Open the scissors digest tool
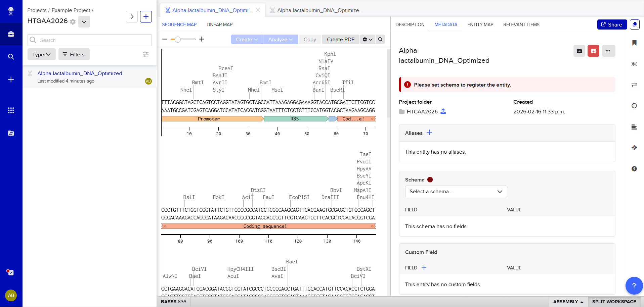This screenshot has width=644, height=307. click(634, 64)
